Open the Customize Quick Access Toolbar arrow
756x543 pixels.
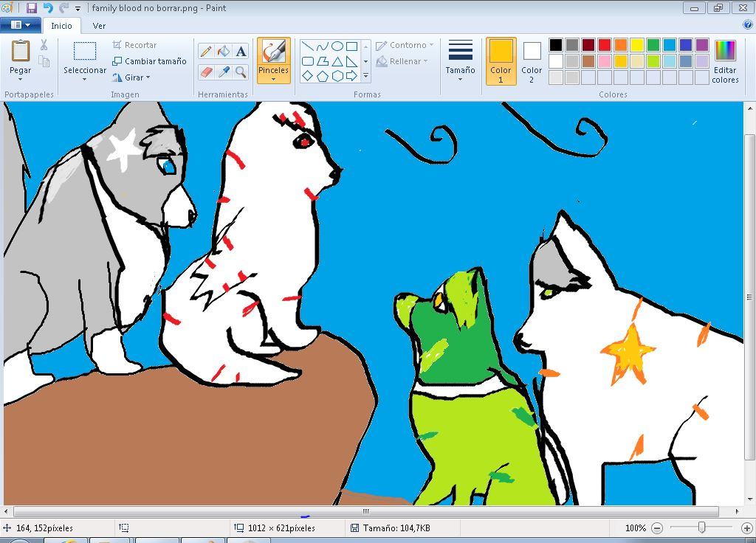pos(78,8)
